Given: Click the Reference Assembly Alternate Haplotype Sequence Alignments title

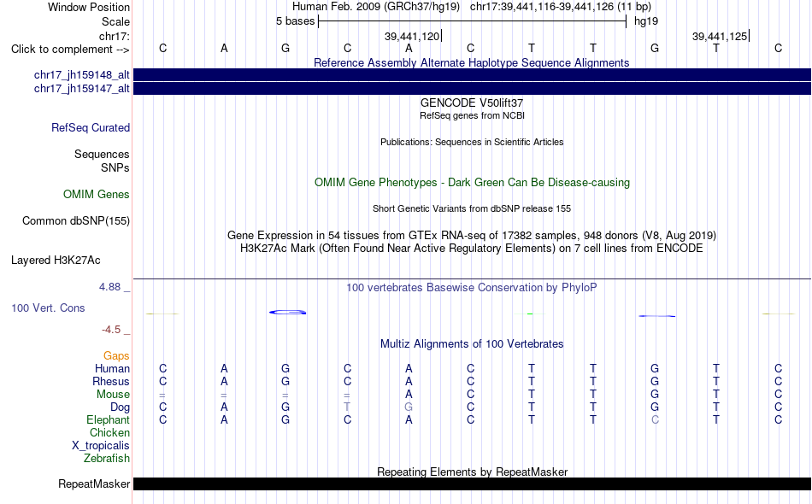Looking at the screenshot, I should point(472,62).
